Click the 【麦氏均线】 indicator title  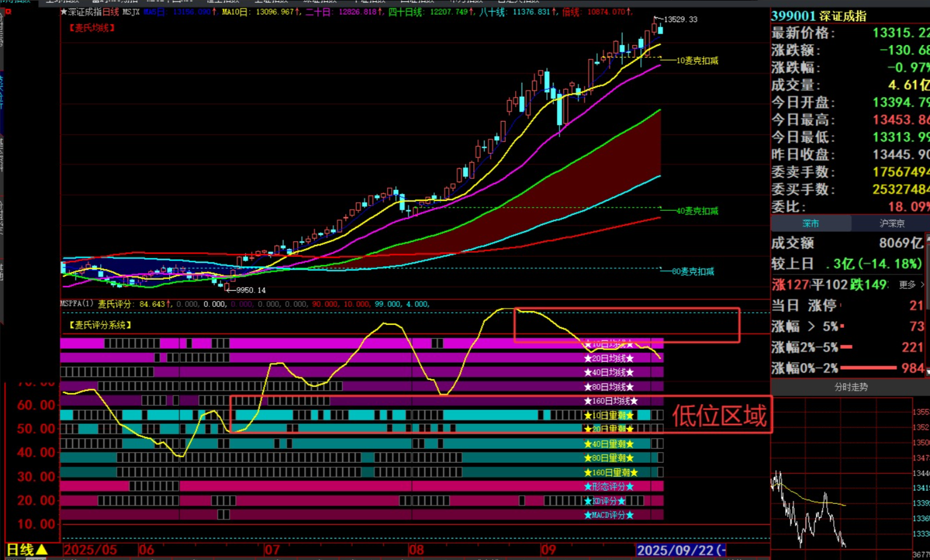click(92, 28)
